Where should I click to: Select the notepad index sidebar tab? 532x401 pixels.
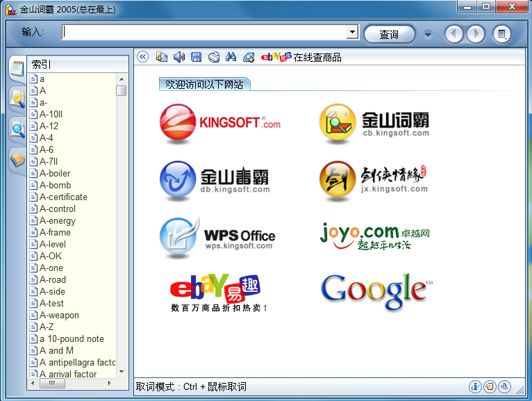(x=17, y=69)
